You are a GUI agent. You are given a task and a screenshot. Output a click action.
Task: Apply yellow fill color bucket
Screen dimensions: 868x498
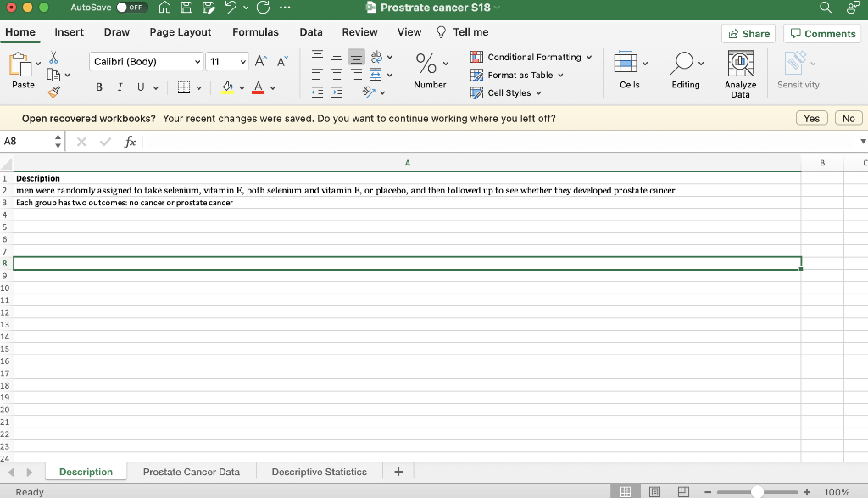227,87
